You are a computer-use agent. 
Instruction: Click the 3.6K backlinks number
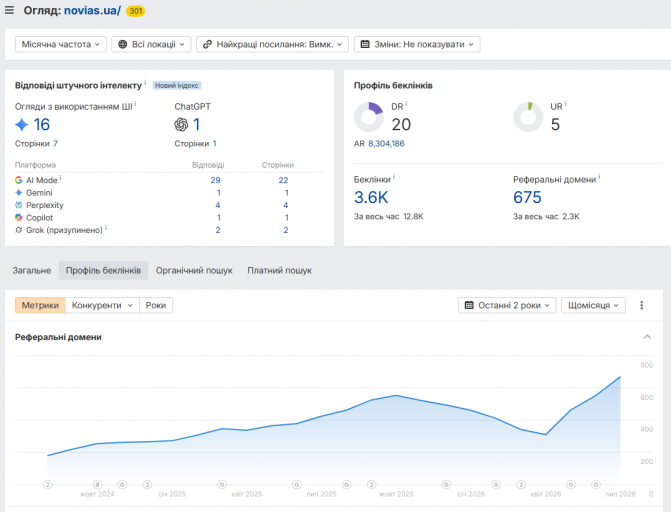click(x=371, y=197)
